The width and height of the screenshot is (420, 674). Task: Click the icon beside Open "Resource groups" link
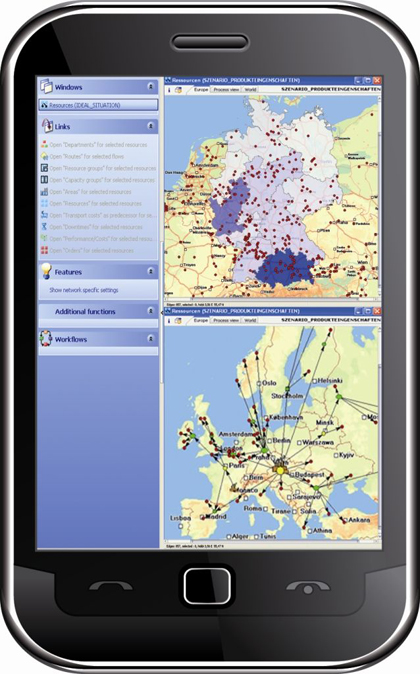[44, 168]
